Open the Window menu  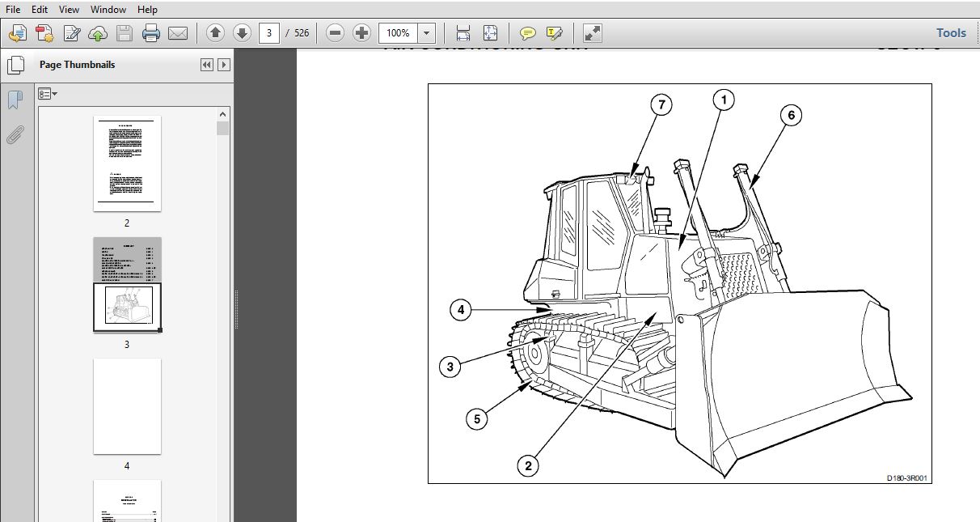point(108,10)
